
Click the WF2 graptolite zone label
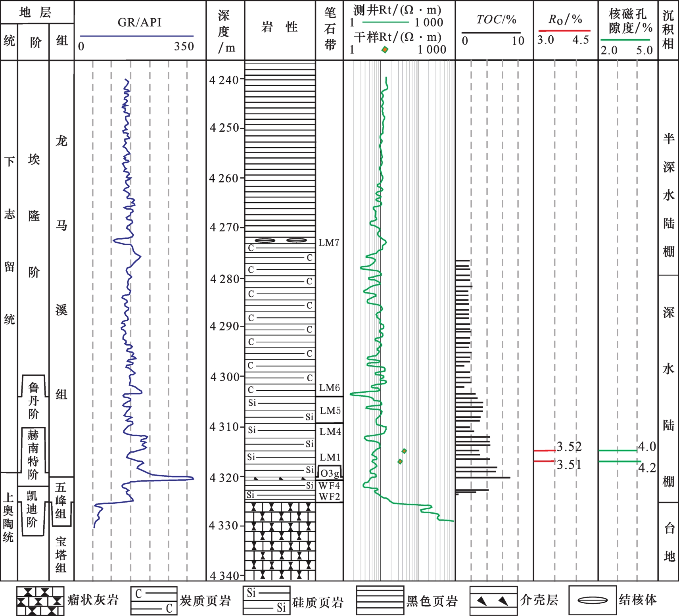(329, 497)
